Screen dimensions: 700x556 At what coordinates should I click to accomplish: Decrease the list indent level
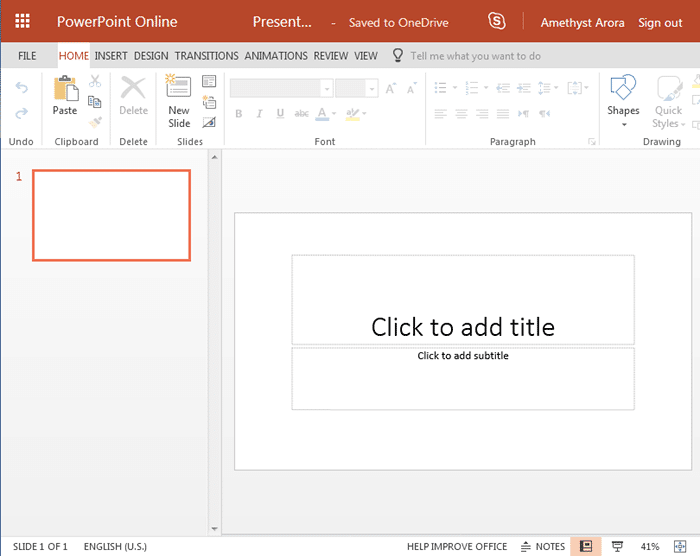(x=503, y=88)
